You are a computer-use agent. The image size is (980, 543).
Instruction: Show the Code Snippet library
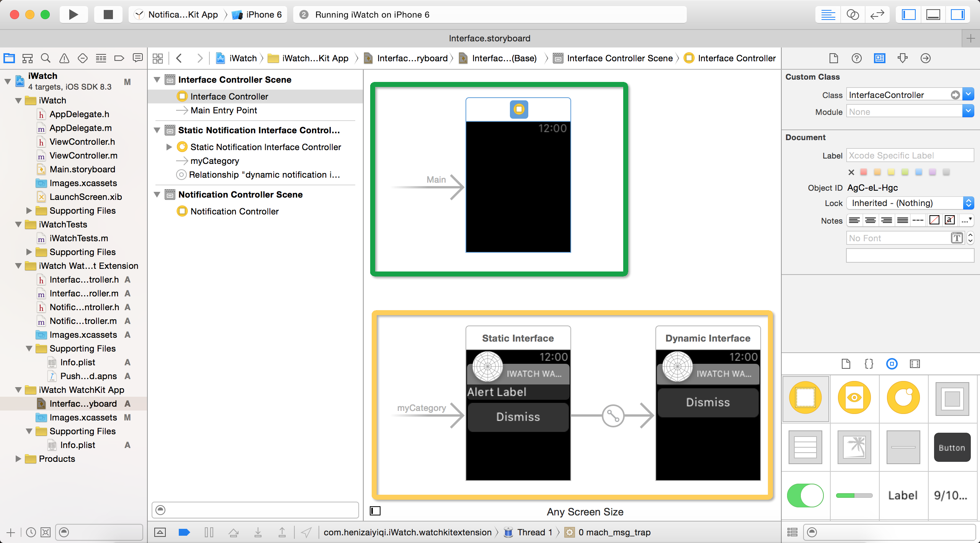869,364
